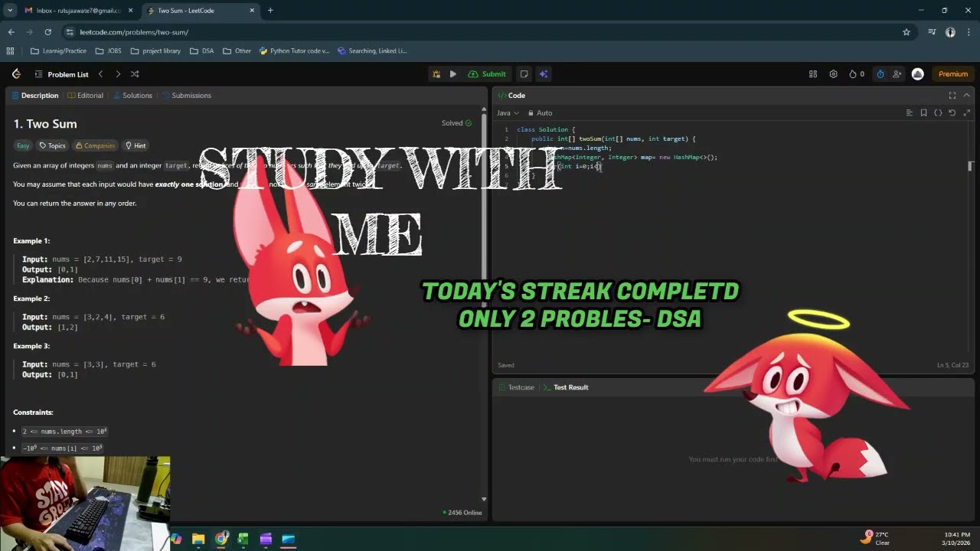Open the Chrome apps grid in bookmarks bar
The height and width of the screenshot is (551, 980).
click(x=10, y=51)
